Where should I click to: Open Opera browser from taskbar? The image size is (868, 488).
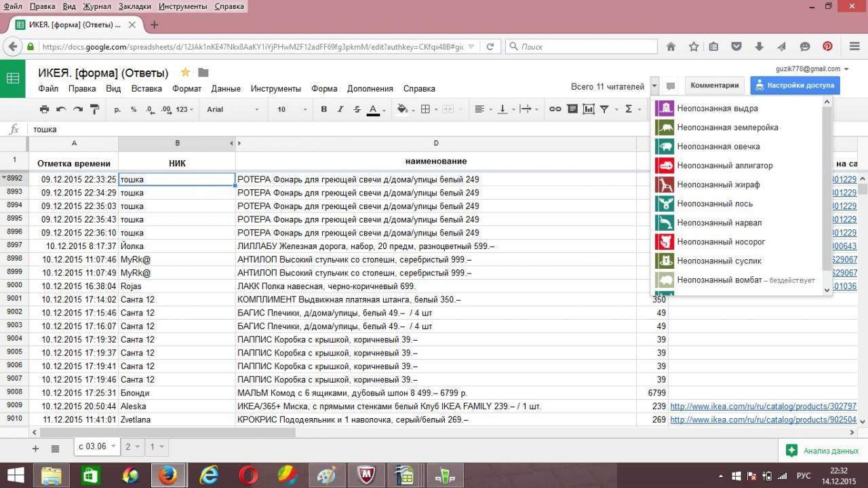tap(248, 475)
